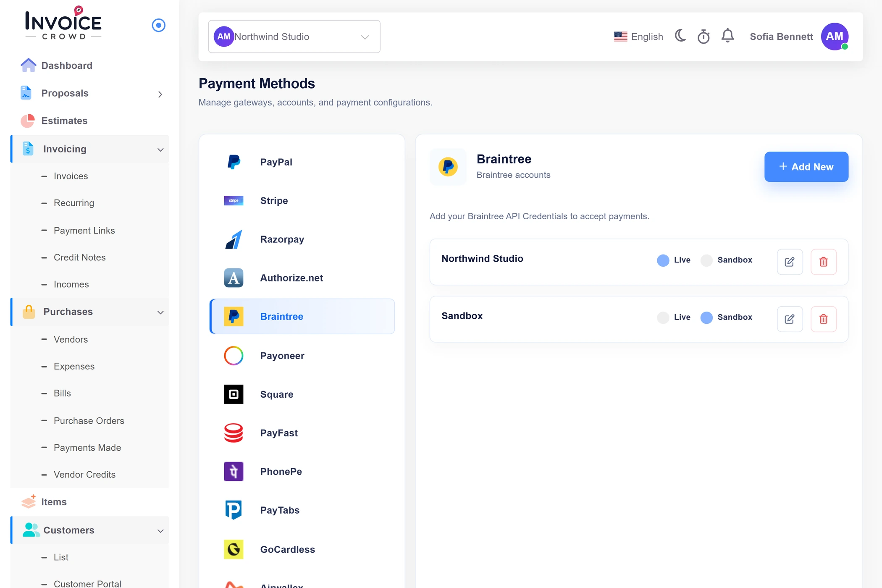Image resolution: width=882 pixels, height=588 pixels.
Task: Open Credit Notes menu item
Action: 79,257
